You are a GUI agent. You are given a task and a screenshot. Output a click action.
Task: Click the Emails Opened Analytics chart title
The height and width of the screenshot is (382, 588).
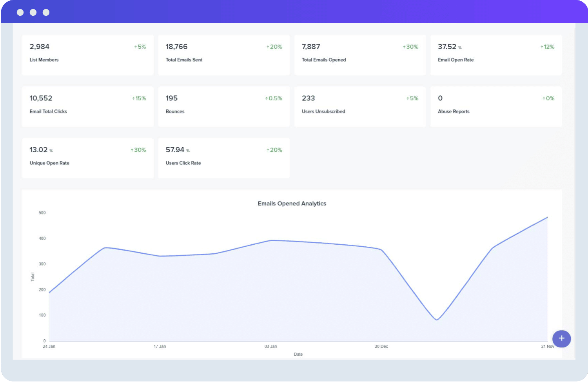click(292, 204)
